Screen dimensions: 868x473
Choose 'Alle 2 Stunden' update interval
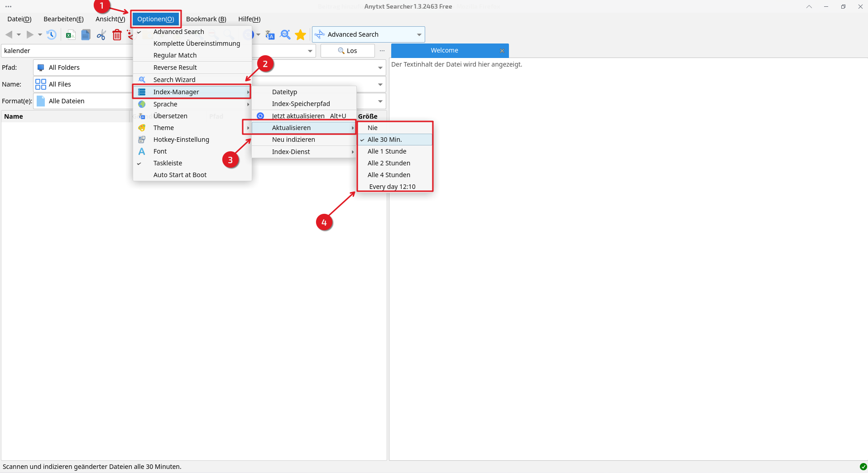click(x=388, y=163)
